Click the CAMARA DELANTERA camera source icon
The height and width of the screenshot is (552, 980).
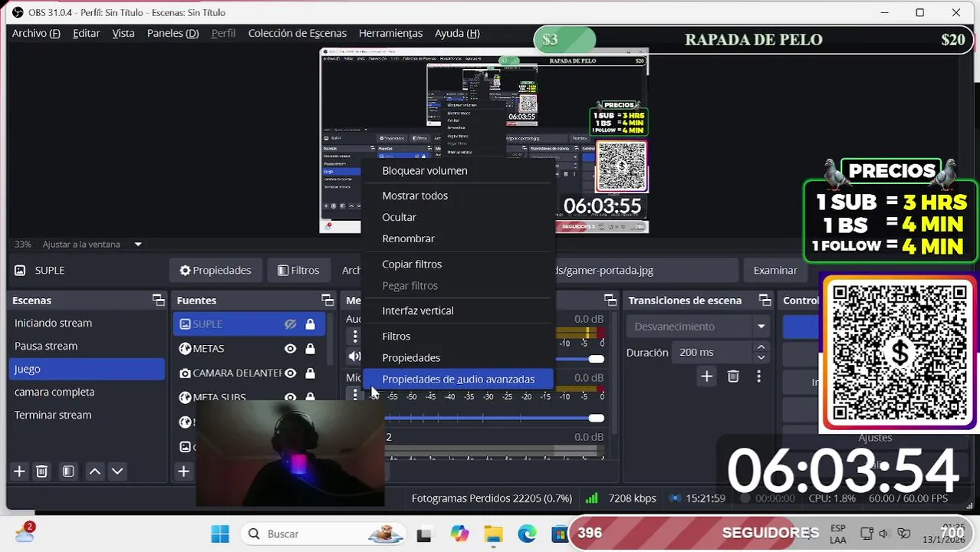[185, 373]
